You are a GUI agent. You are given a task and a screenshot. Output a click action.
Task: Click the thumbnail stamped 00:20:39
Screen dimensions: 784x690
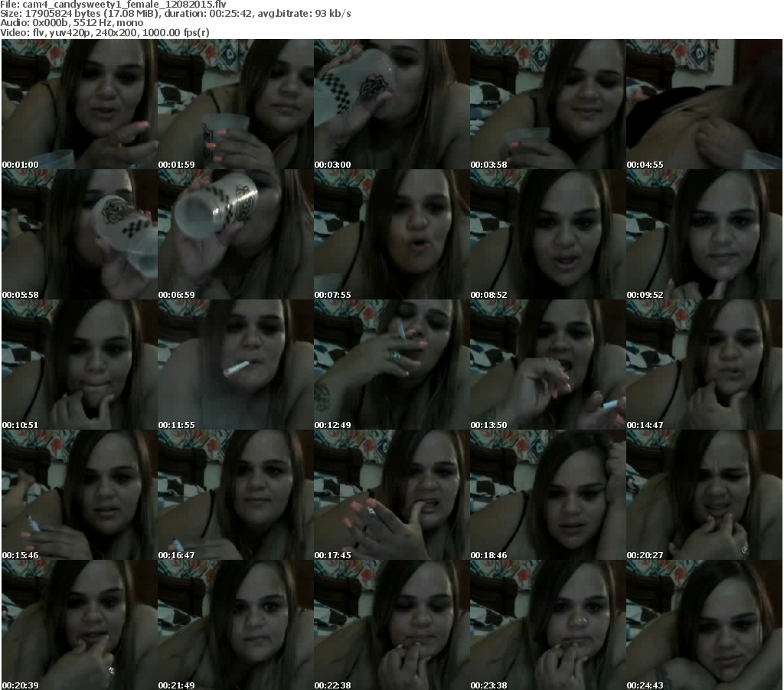click(80, 625)
